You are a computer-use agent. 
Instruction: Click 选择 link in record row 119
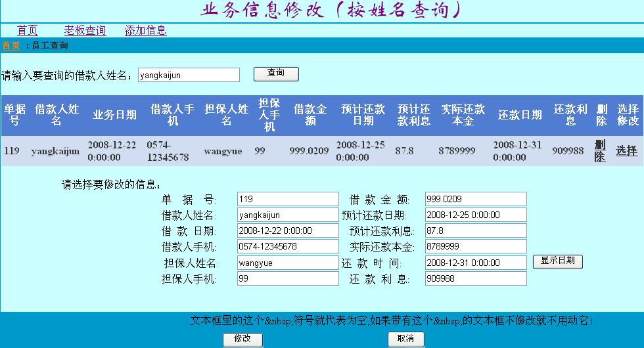[626, 151]
